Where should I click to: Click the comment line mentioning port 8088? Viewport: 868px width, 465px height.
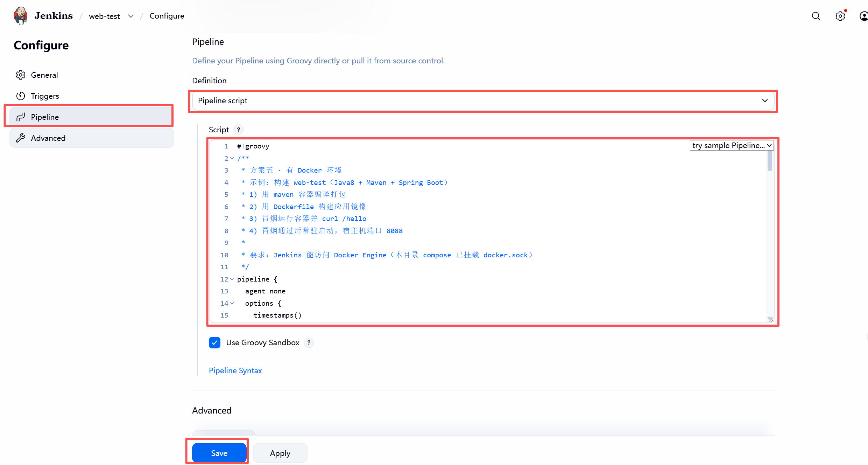322,231
